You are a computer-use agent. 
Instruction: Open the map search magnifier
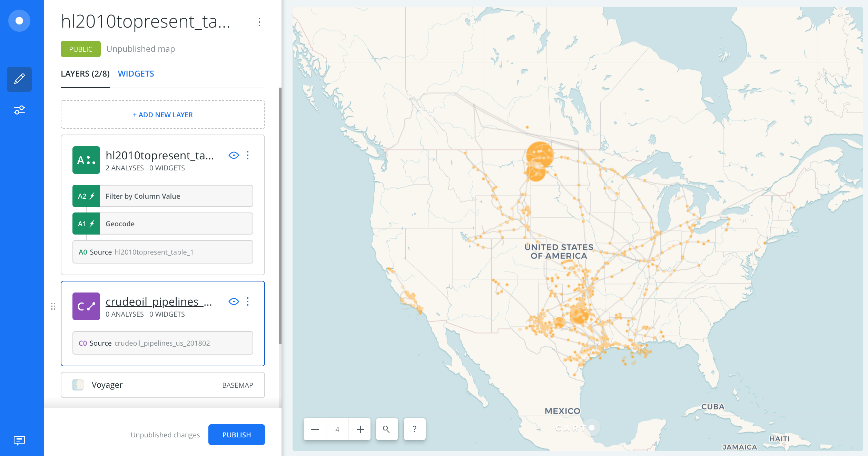coord(387,429)
